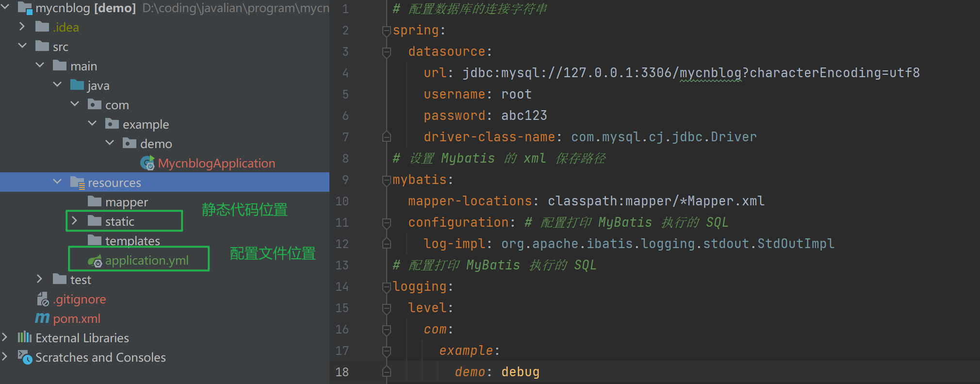Select Scratches and Consoles node
Screen dimensions: 980x384
(100, 357)
